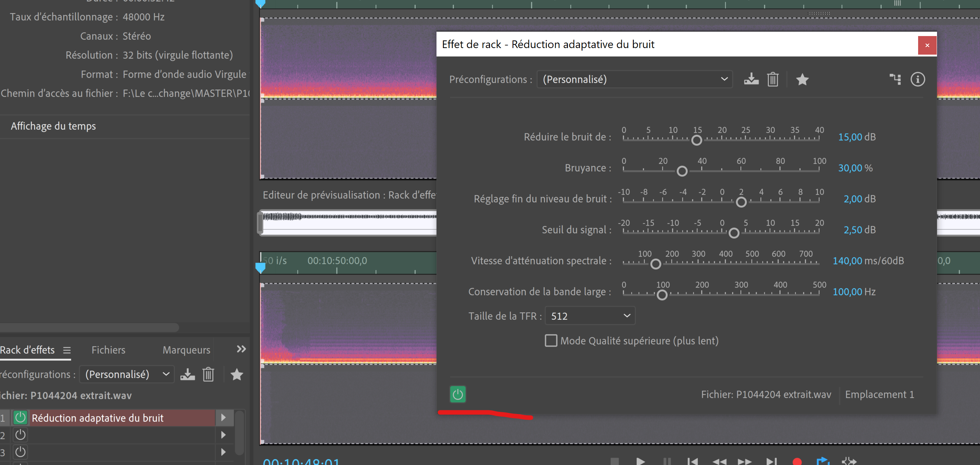Expand rack slot 1 effect menu arrow

[223, 418]
